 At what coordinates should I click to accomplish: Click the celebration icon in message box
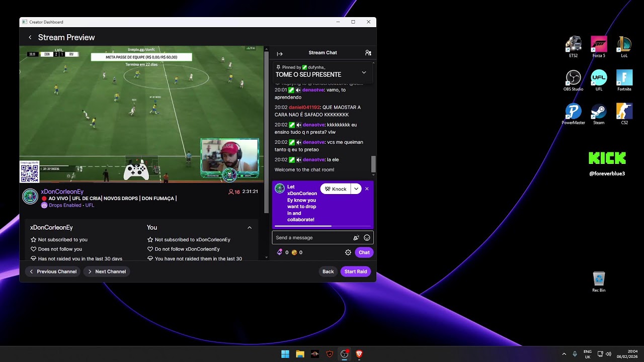356,238
